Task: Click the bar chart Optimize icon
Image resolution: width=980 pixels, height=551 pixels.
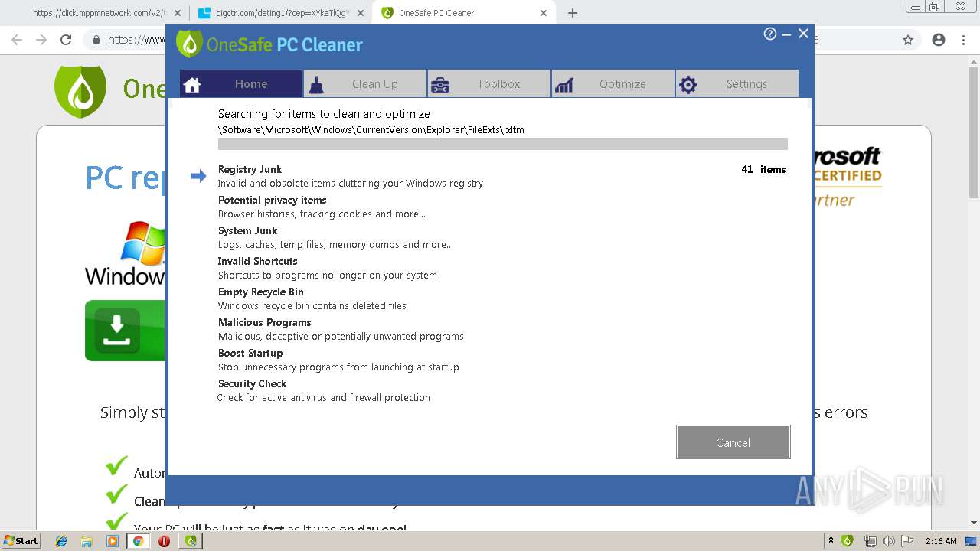Action: coord(564,85)
